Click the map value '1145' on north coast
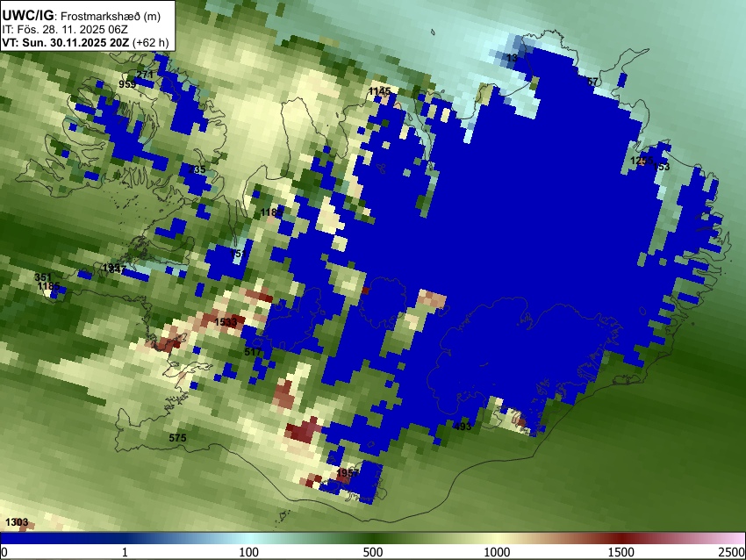 [x=379, y=91]
